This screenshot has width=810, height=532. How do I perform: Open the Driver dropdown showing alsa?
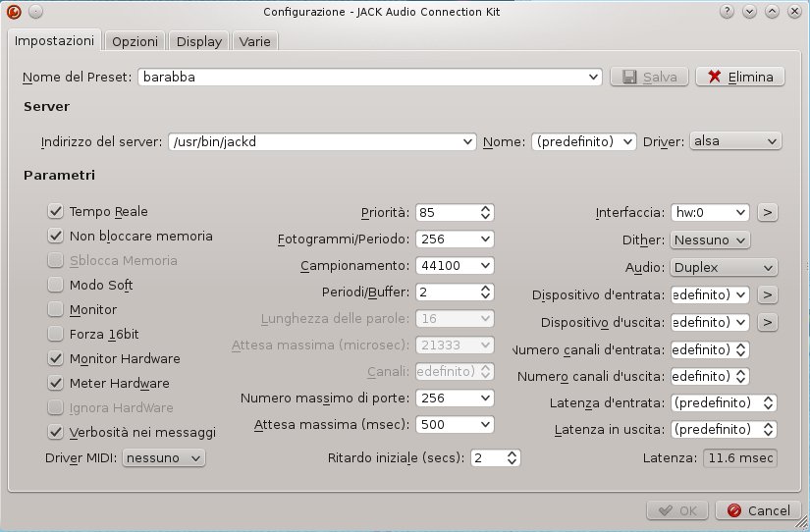[735, 141]
